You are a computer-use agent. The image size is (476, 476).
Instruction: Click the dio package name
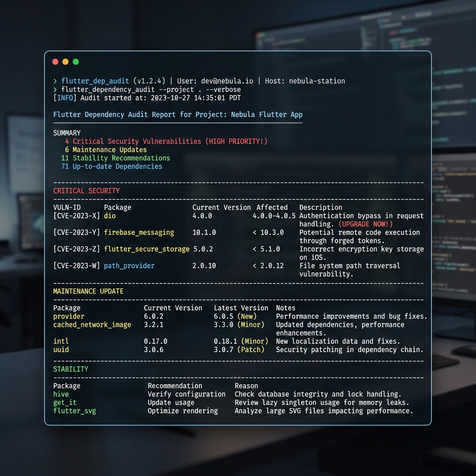(110, 216)
